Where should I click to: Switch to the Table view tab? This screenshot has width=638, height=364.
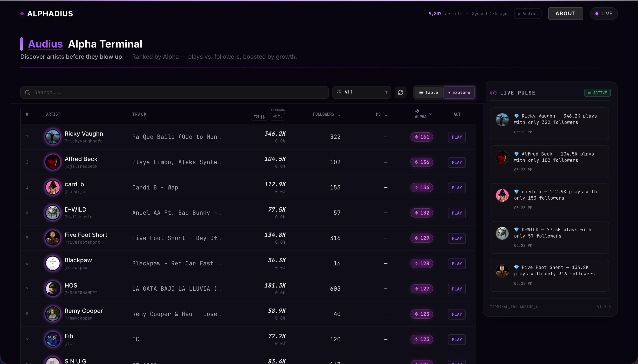coord(428,92)
